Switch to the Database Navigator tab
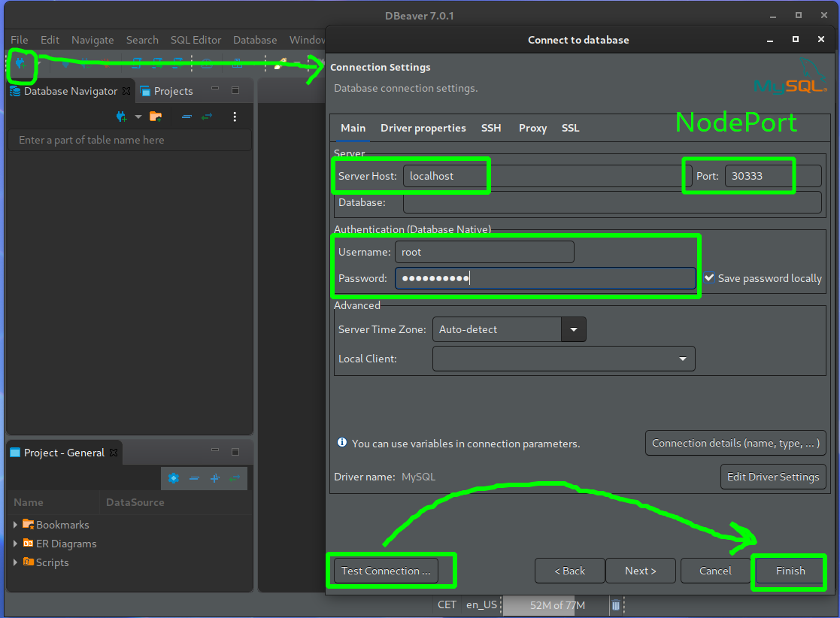Viewport: 840px width, 618px height. click(71, 91)
